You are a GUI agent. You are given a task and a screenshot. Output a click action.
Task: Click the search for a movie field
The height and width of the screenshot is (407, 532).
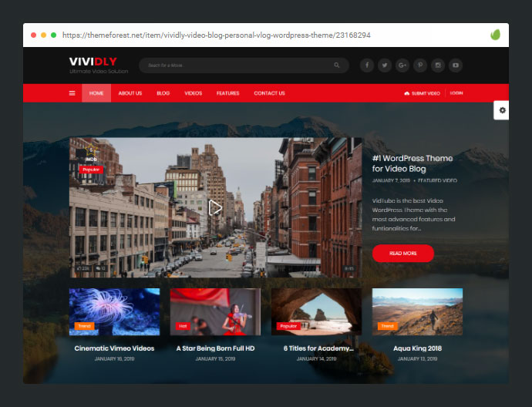[244, 65]
